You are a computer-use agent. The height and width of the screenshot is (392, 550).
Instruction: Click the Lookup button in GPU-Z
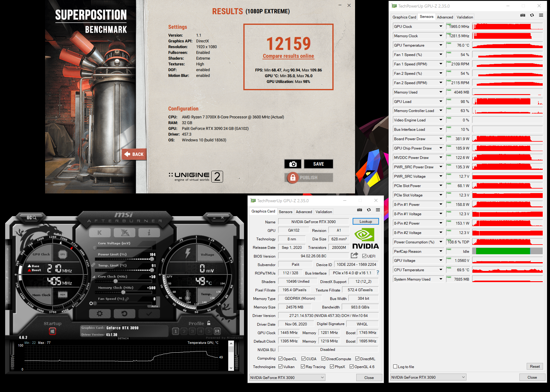pyautogui.click(x=366, y=222)
